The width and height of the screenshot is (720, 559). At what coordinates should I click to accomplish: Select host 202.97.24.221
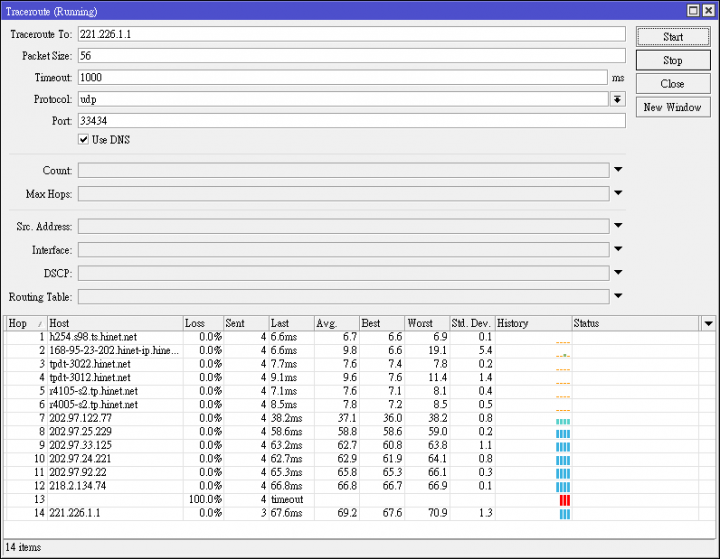tap(80, 459)
